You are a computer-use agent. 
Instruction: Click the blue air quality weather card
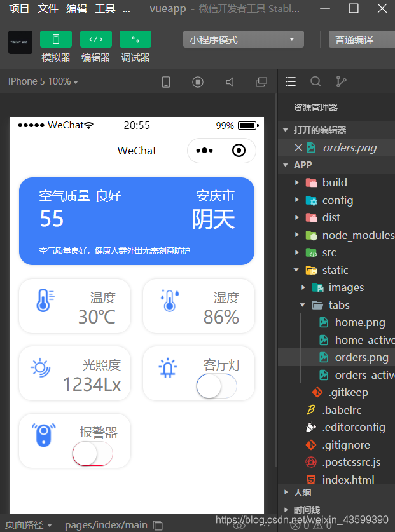point(137,221)
